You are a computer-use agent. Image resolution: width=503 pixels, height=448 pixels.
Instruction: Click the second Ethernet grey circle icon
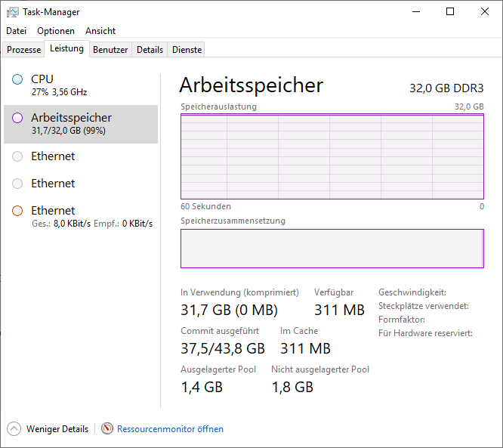click(x=17, y=184)
